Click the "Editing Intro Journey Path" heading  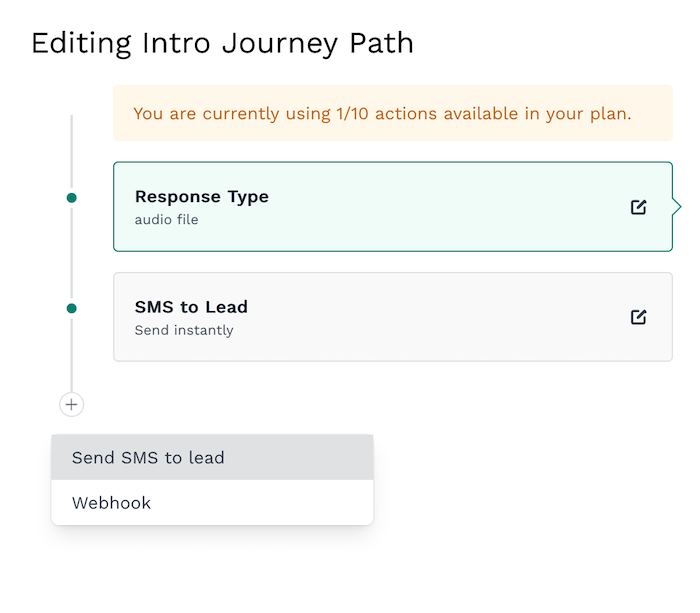(222, 44)
